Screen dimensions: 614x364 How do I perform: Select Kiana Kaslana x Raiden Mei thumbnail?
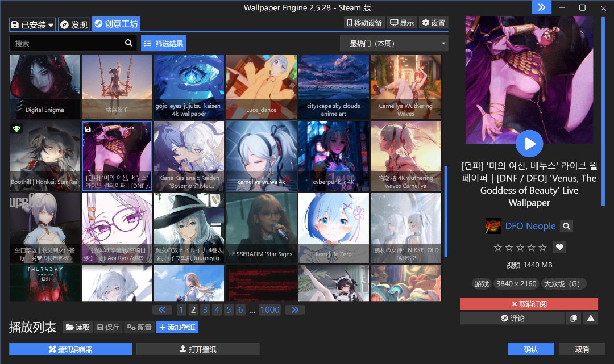click(x=189, y=156)
